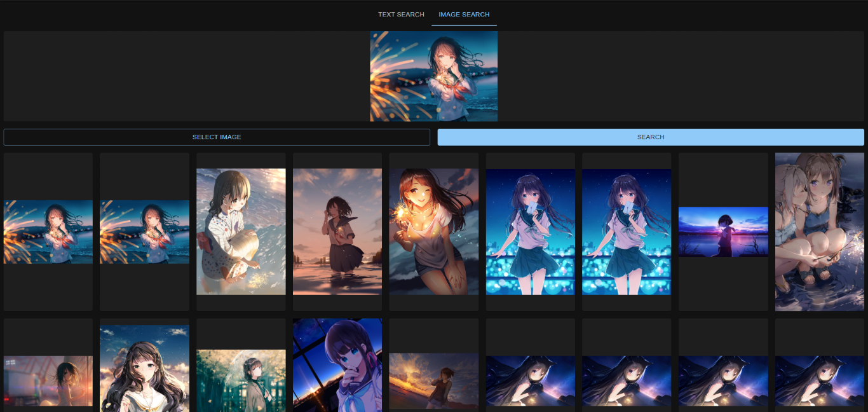Click the blue SEARCH button
This screenshot has width=868, height=412.
click(651, 137)
